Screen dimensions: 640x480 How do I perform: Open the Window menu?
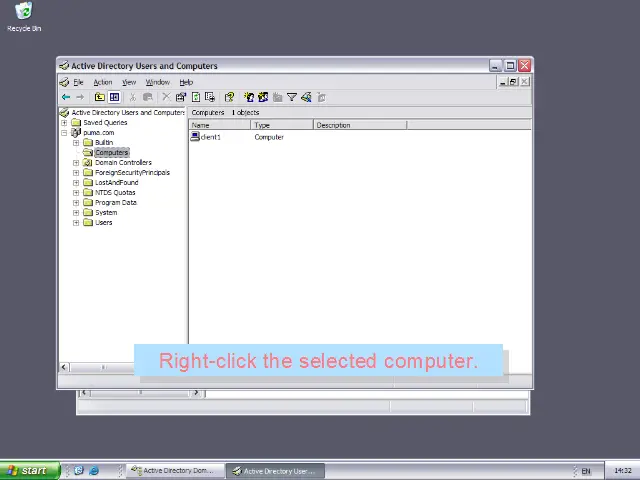(158, 82)
